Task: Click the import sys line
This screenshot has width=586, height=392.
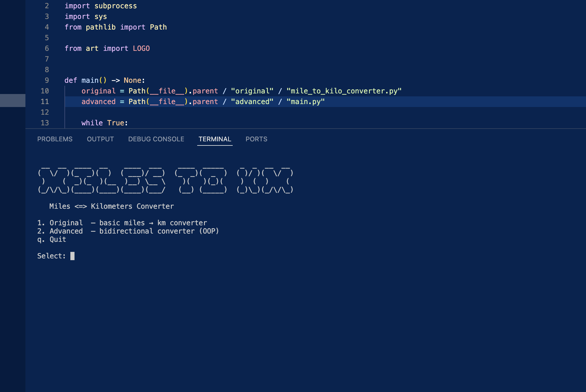Action: tap(86, 17)
